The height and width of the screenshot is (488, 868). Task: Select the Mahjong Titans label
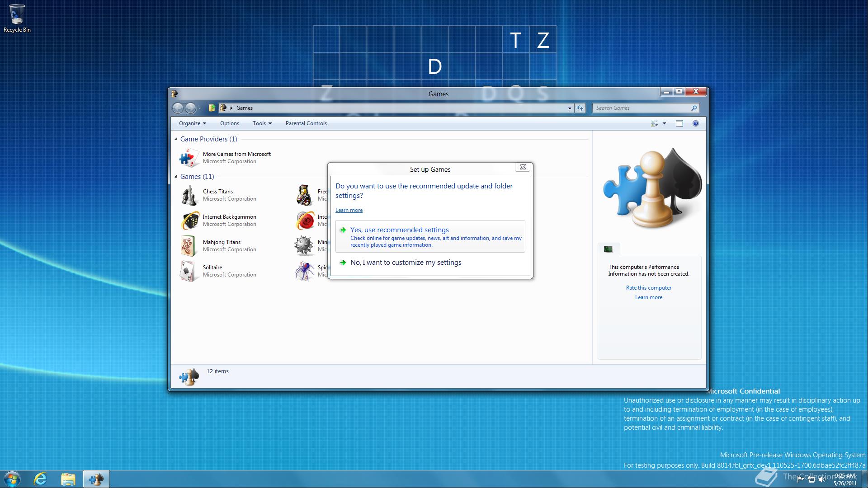(222, 242)
